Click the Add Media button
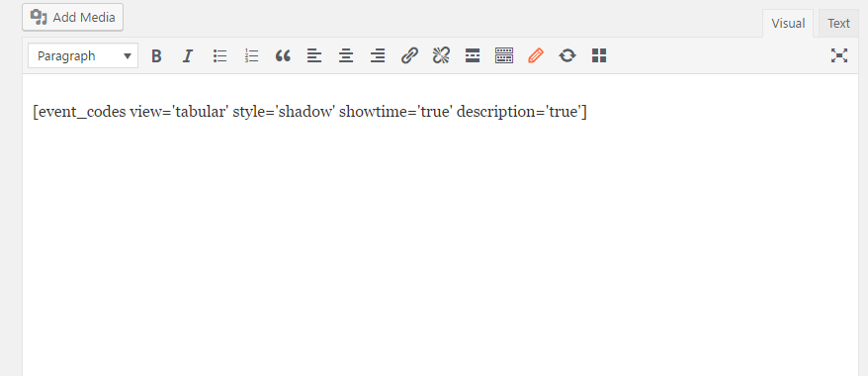 click(72, 17)
